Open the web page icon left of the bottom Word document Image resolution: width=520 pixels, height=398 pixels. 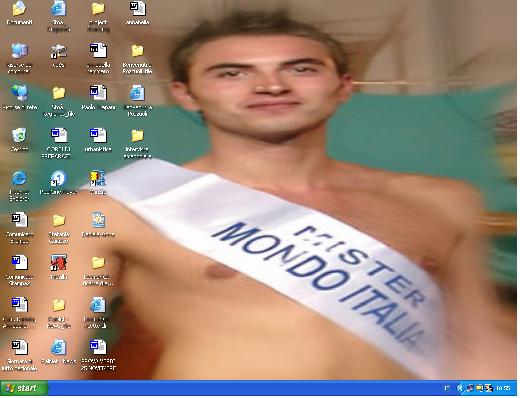tap(59, 348)
